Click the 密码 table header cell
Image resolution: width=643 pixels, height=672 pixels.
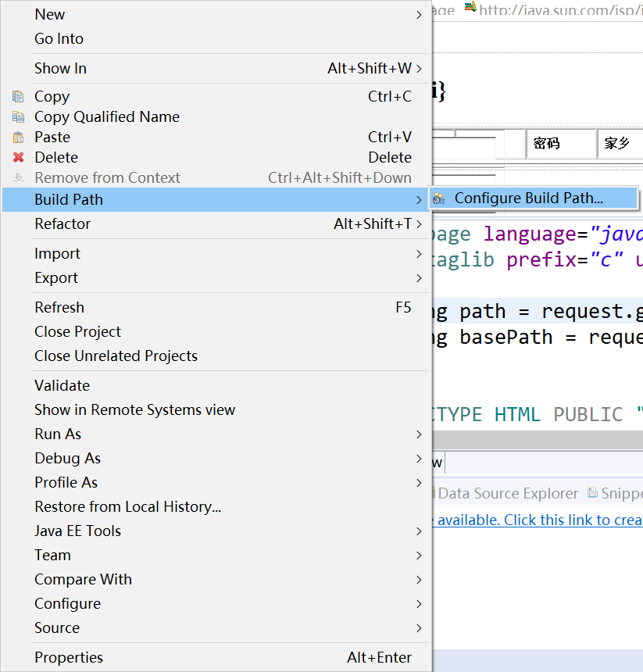561,144
